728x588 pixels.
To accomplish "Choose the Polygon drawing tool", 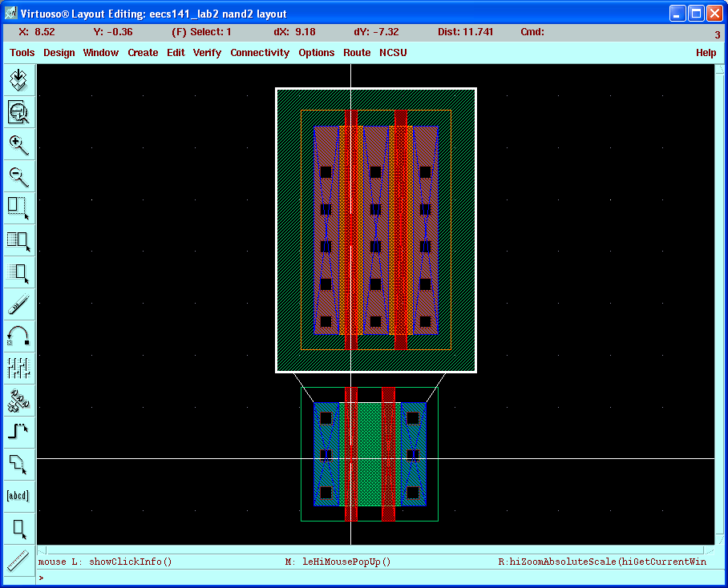I will tap(18, 464).
